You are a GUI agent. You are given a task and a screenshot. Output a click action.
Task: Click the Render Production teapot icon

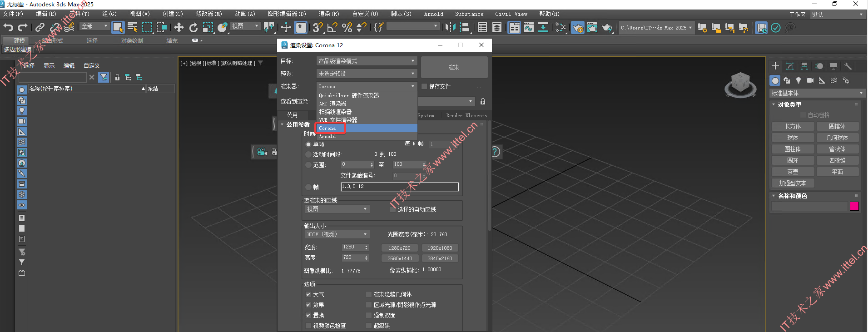tap(607, 28)
